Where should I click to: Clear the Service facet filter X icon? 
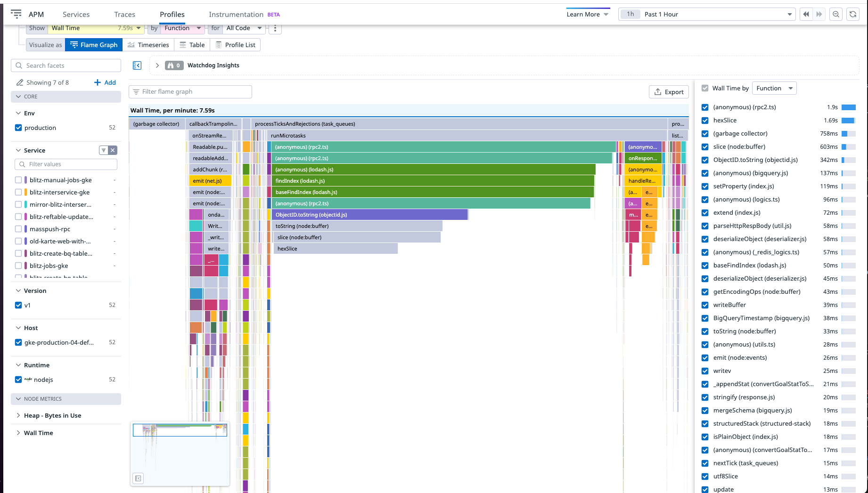point(113,150)
